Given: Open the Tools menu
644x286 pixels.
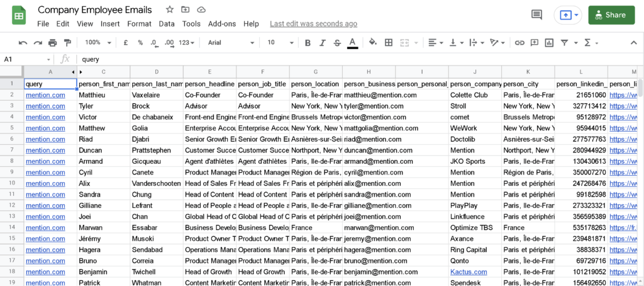Looking at the screenshot, I should (191, 24).
